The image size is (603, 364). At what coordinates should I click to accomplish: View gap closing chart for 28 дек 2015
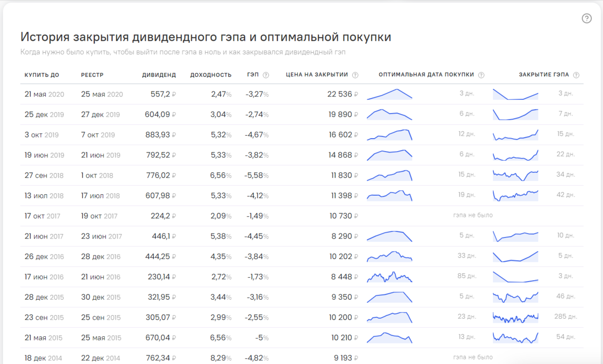516,297
